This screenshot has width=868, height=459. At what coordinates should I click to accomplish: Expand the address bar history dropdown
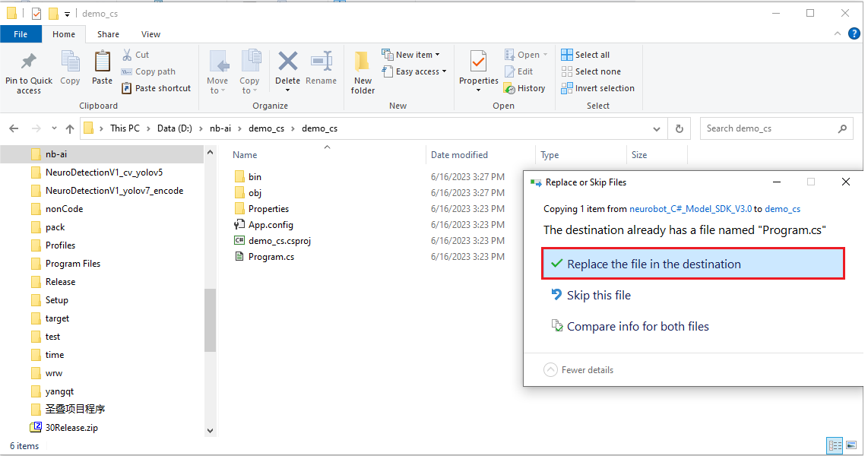(657, 128)
